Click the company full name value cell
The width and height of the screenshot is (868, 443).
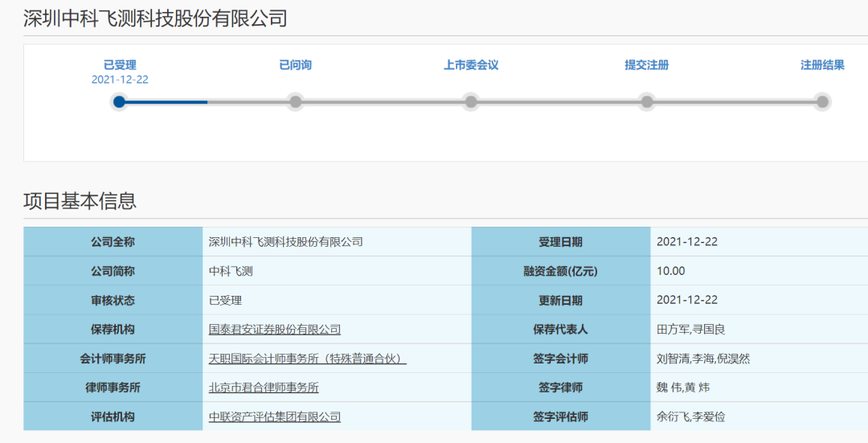coord(337,242)
